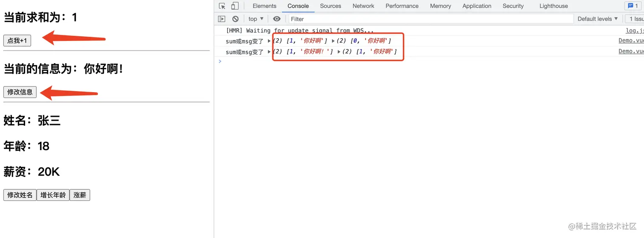The width and height of the screenshot is (644, 238).
Task: Open live expression eye icon
Action: click(x=277, y=19)
